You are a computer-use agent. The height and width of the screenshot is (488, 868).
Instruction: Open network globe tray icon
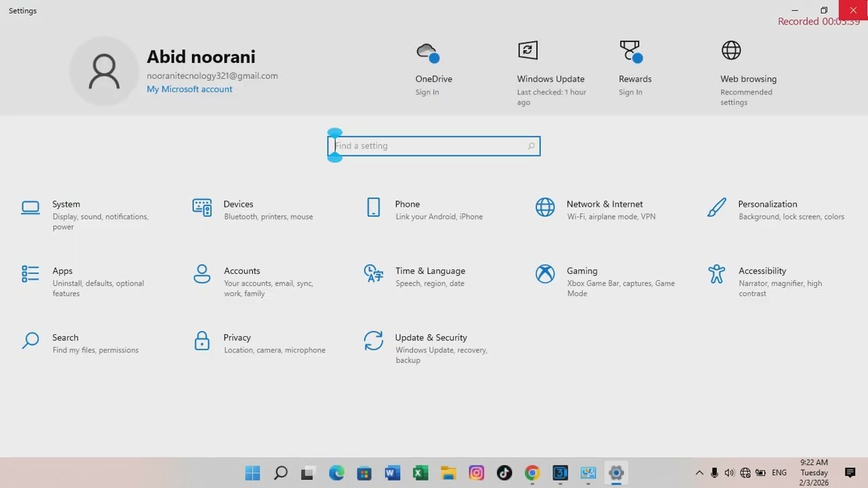click(745, 473)
